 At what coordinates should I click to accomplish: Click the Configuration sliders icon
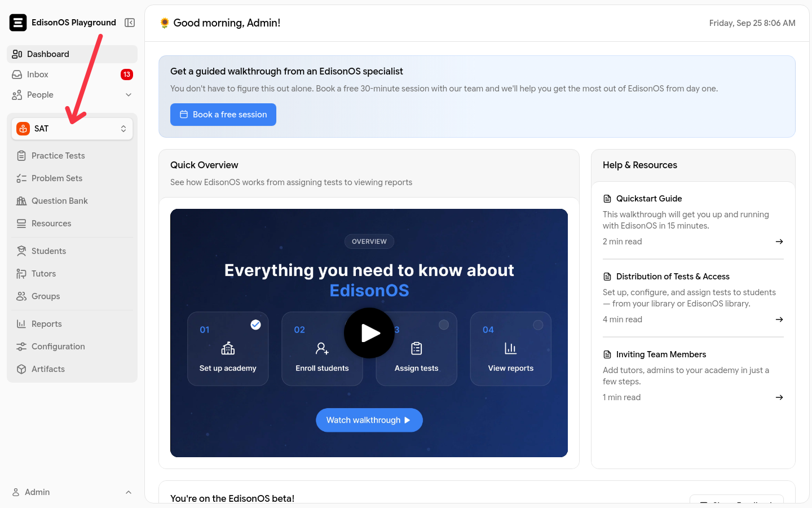click(21, 347)
